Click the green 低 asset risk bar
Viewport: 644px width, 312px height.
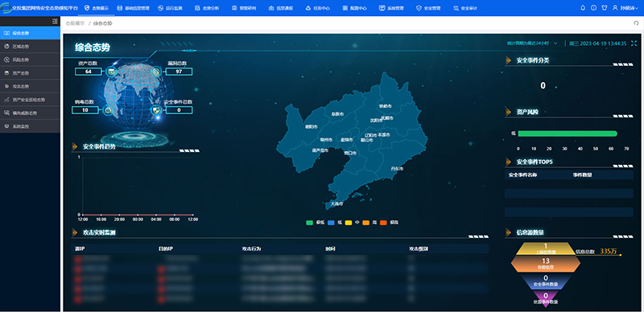coord(568,133)
